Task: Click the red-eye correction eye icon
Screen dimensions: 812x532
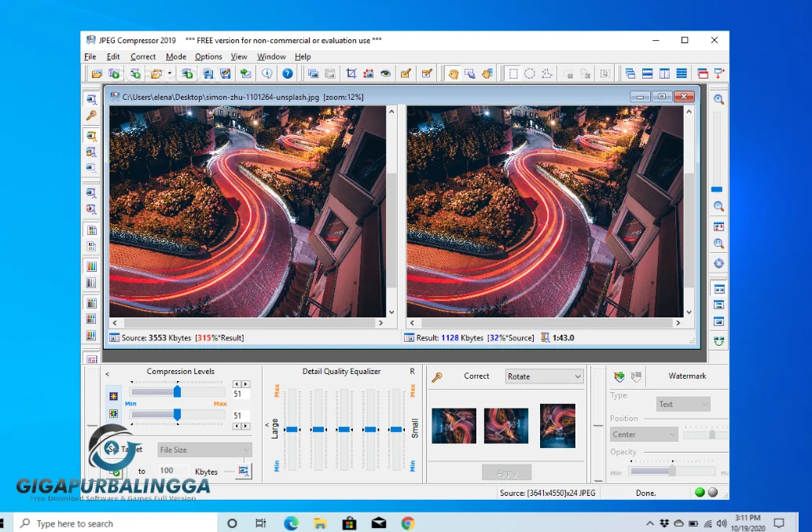Action: click(385, 74)
